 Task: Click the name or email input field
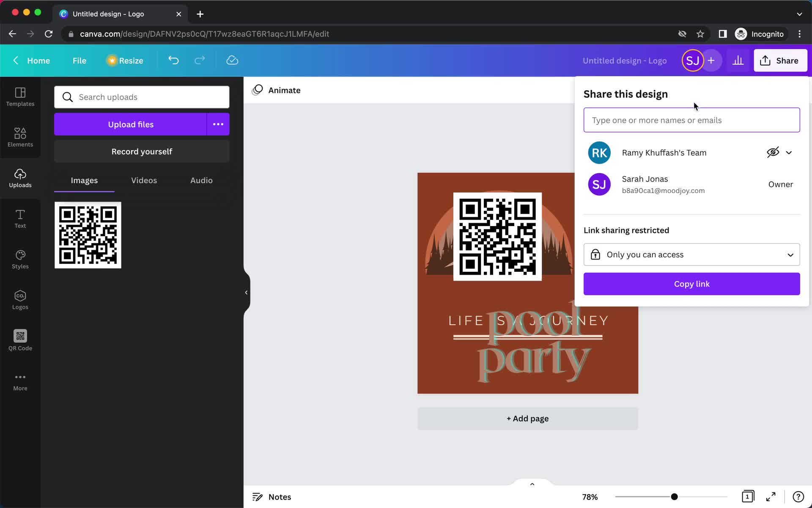(691, 120)
